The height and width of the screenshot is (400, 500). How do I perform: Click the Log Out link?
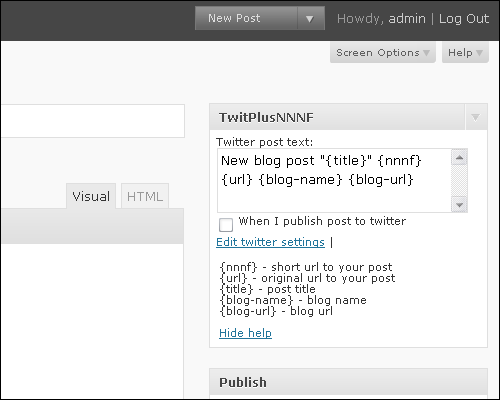pos(464,19)
